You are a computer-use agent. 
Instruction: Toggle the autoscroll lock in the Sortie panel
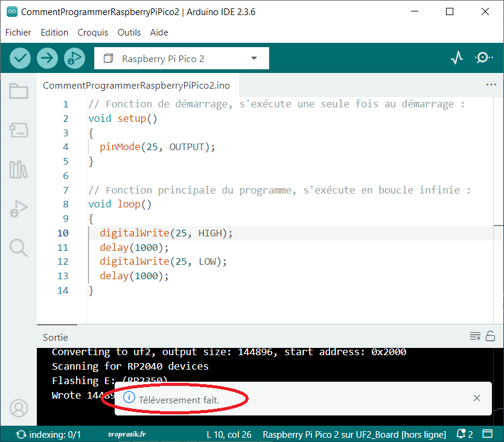(x=490, y=336)
